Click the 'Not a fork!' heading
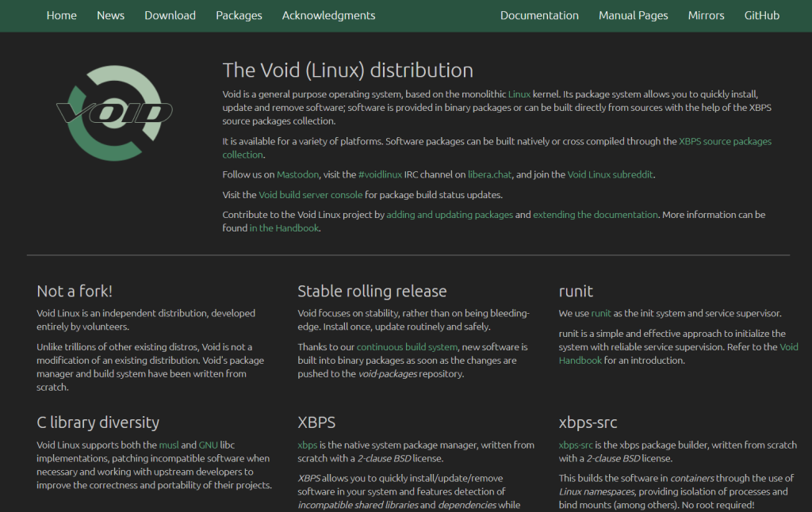This screenshot has height=512, width=812. tap(75, 291)
